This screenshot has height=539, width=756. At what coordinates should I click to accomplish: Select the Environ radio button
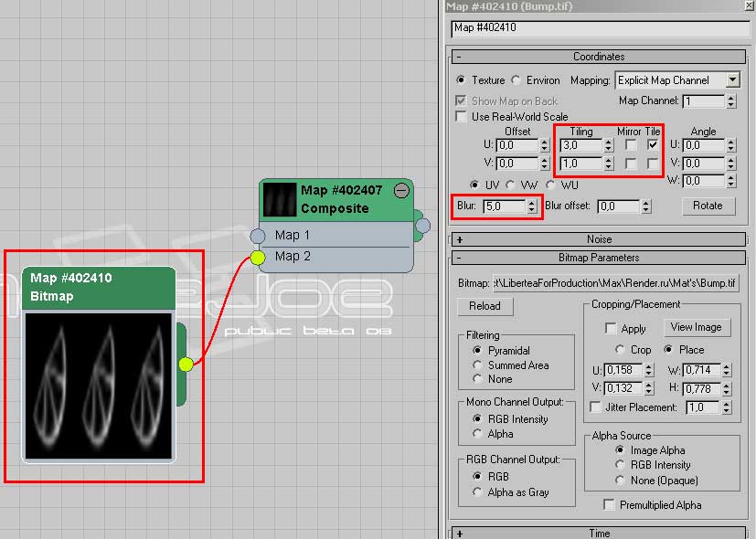(516, 80)
